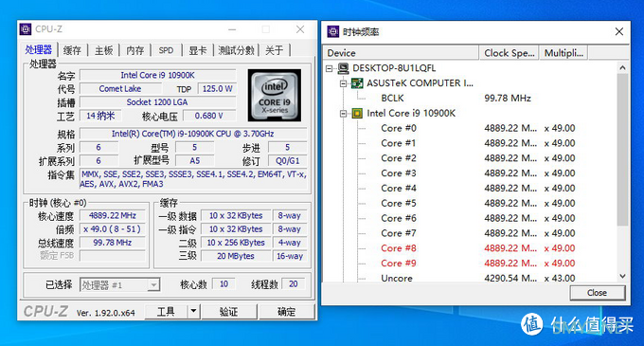Click the scroll-up arrow in the device list

pos(622,68)
